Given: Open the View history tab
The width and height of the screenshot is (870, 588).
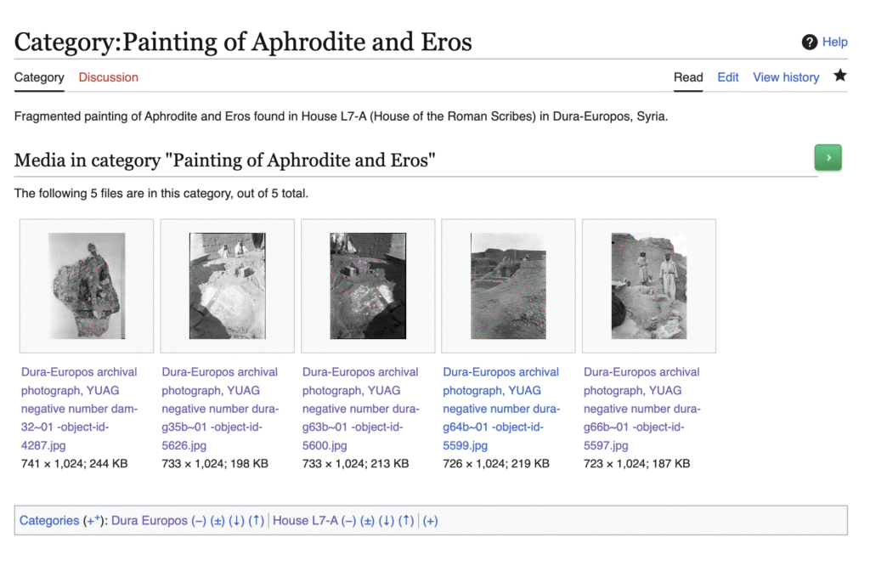Looking at the screenshot, I should (x=786, y=77).
